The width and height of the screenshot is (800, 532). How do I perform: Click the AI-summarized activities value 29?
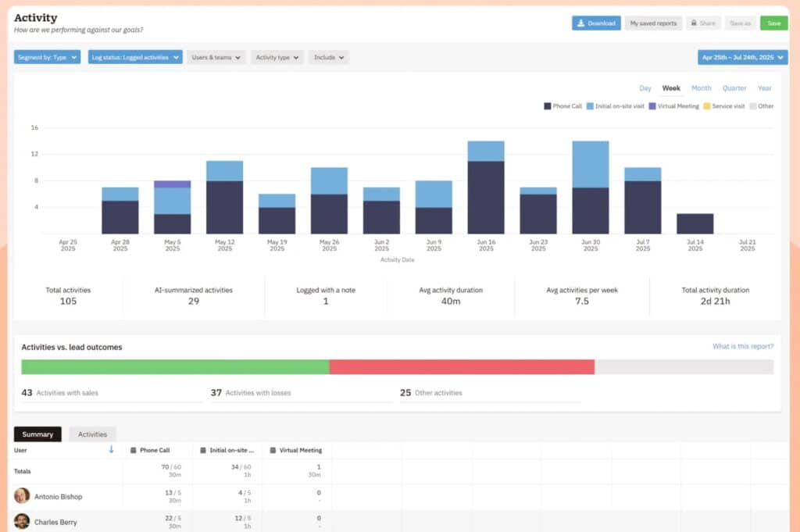(194, 302)
